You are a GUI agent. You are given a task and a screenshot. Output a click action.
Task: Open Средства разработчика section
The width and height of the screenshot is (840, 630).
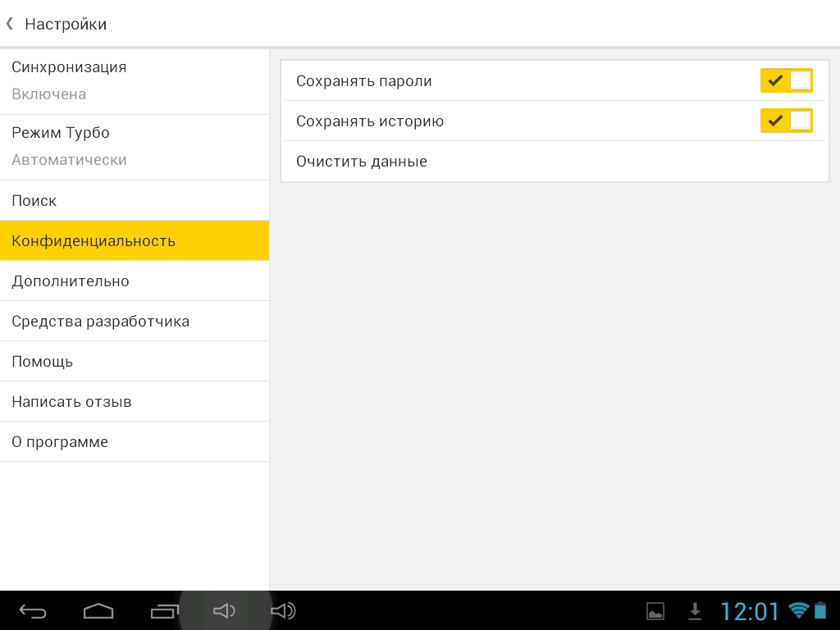[135, 321]
